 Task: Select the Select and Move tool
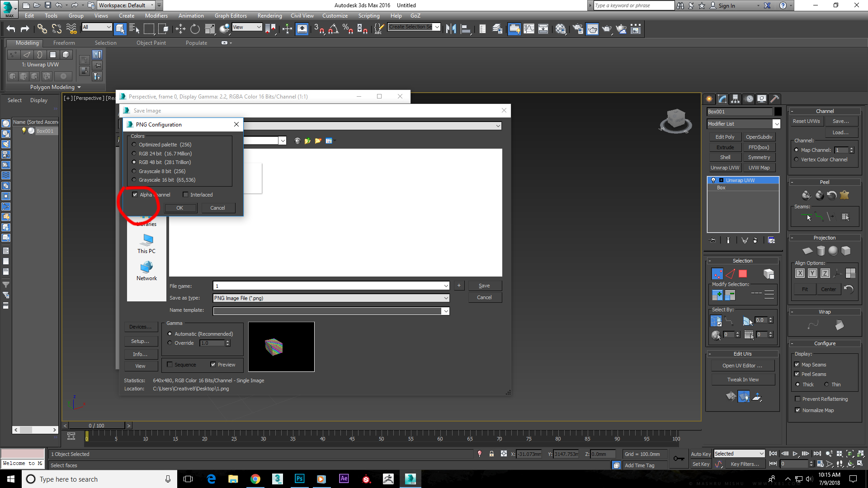[181, 28]
